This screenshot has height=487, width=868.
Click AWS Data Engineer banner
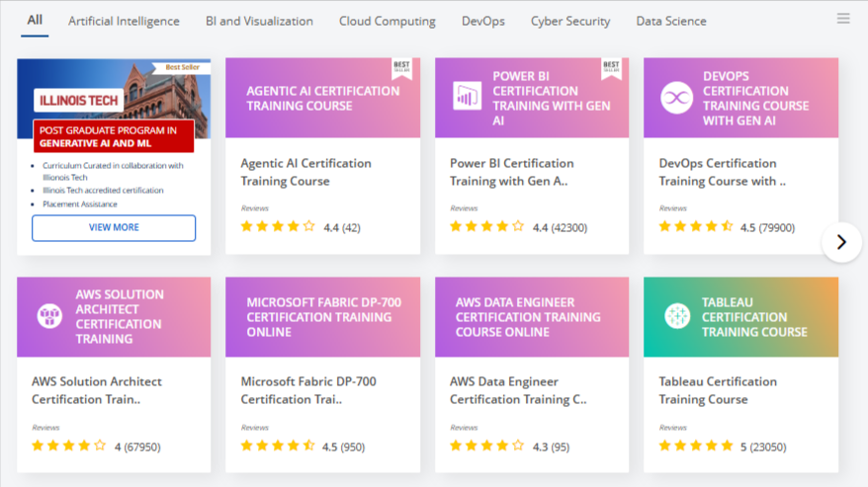click(x=532, y=317)
